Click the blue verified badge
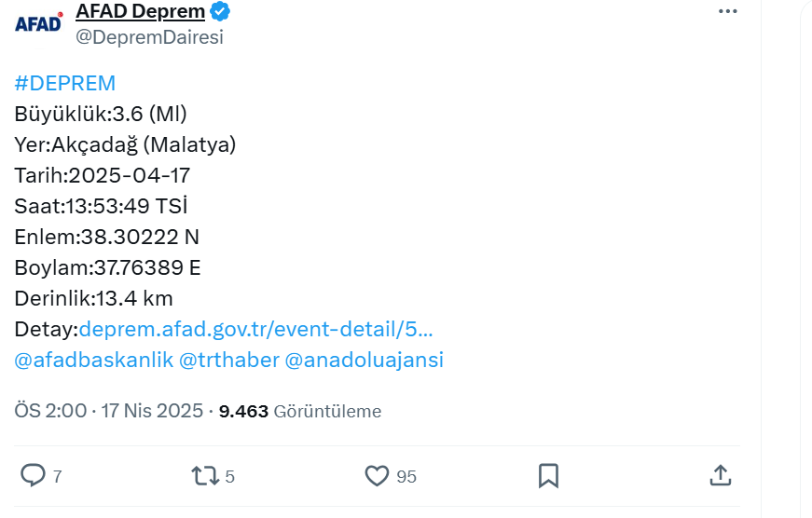This screenshot has width=812, height=518. [x=220, y=11]
